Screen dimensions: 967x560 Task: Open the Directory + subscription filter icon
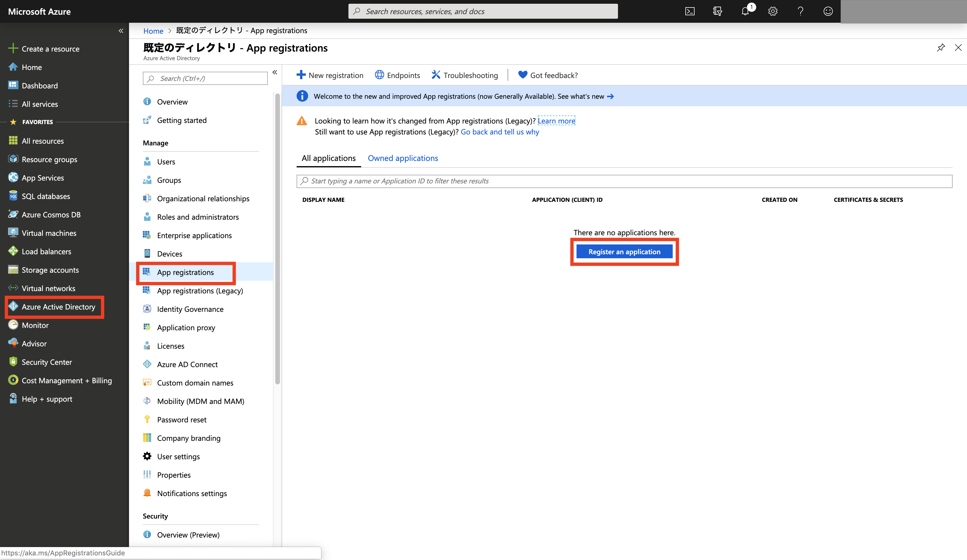click(717, 11)
